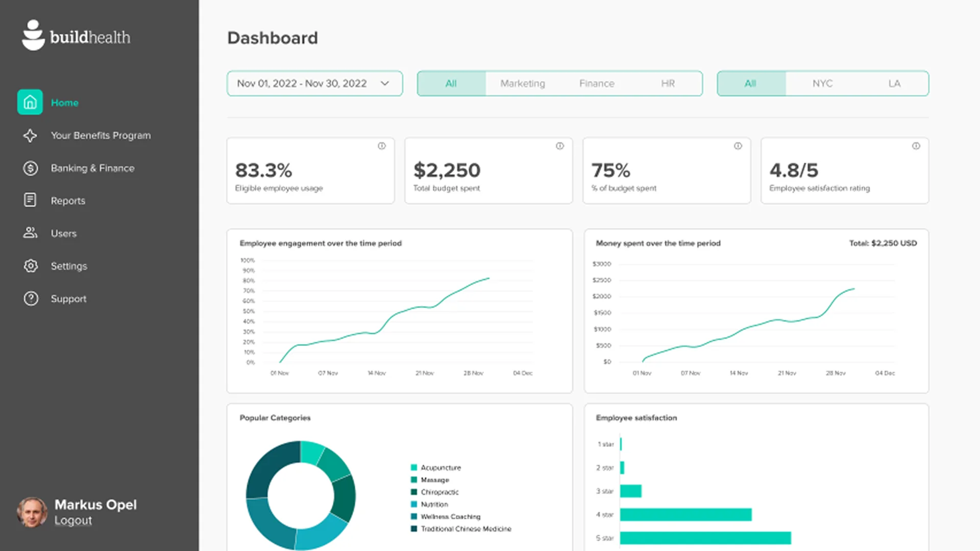Expand the Nov 01 - Nov 30 selector chevron
Image resolution: width=980 pixels, height=551 pixels.
coord(385,83)
